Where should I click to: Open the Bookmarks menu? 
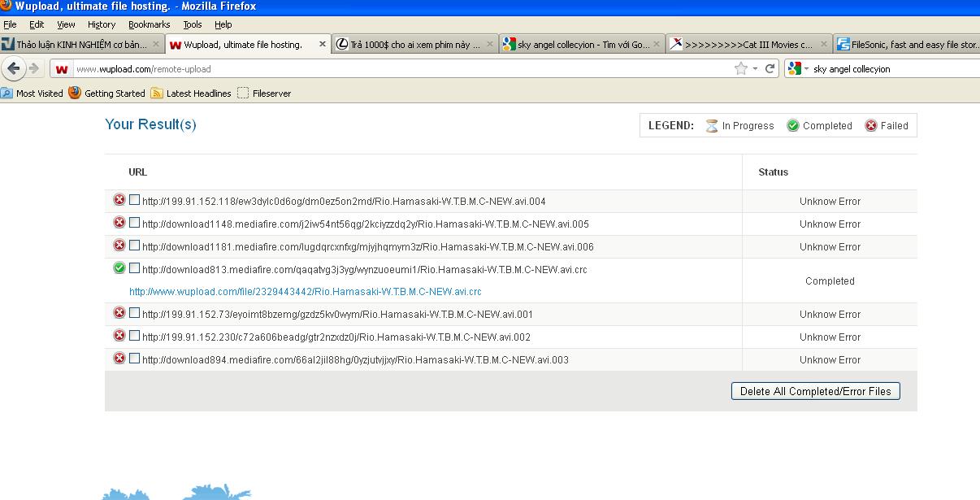(x=150, y=24)
